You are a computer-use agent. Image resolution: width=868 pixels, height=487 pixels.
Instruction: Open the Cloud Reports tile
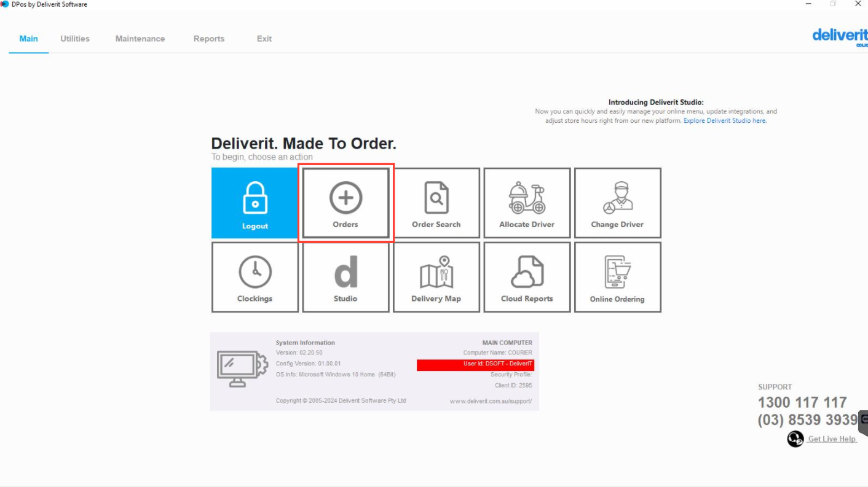[527, 277]
